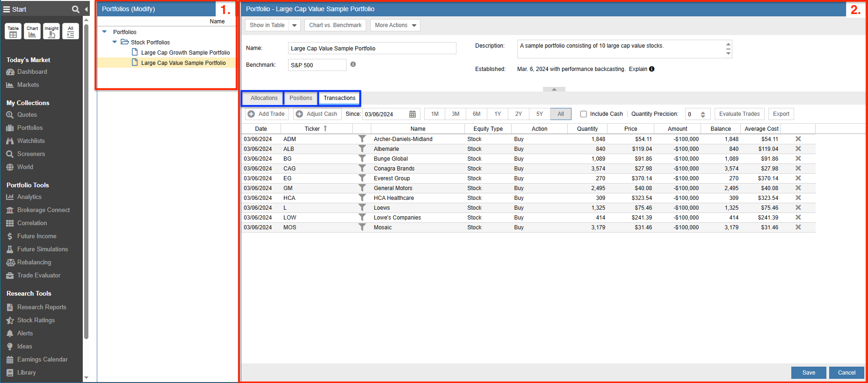This screenshot has height=383, width=868.
Task: Open calendar picker next to Since date
Action: (412, 114)
